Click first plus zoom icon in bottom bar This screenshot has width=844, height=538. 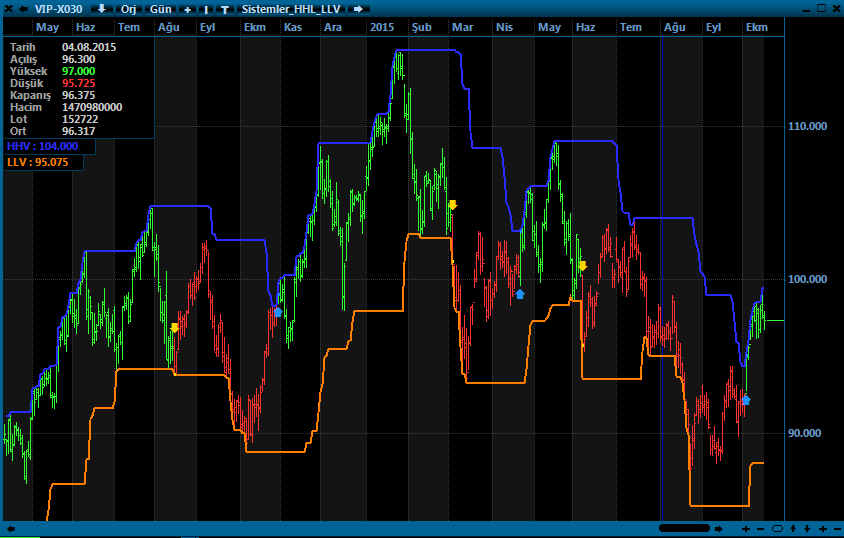pos(745,529)
